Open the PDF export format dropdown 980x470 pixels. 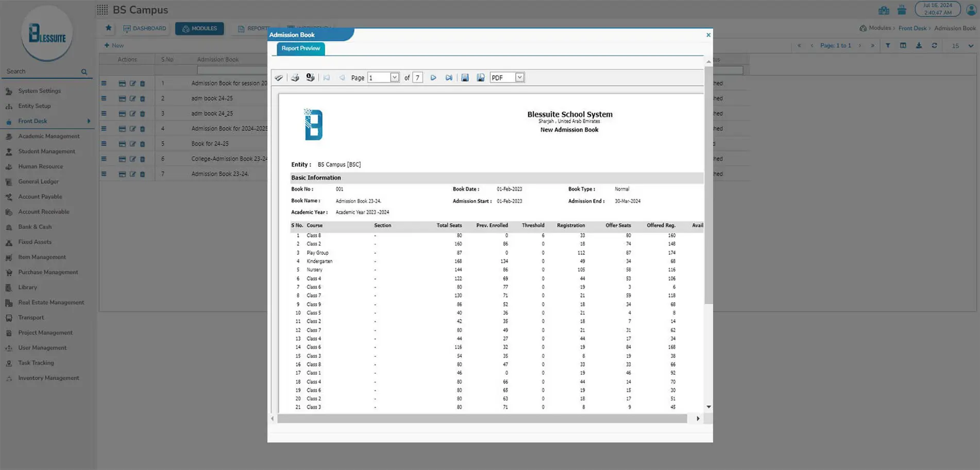(519, 78)
